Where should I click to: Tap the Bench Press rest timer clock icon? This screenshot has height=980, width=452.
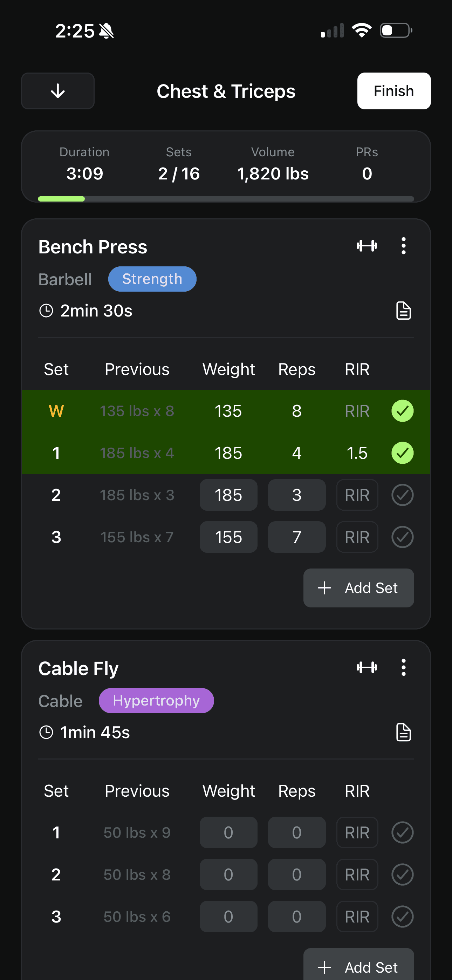pos(46,311)
